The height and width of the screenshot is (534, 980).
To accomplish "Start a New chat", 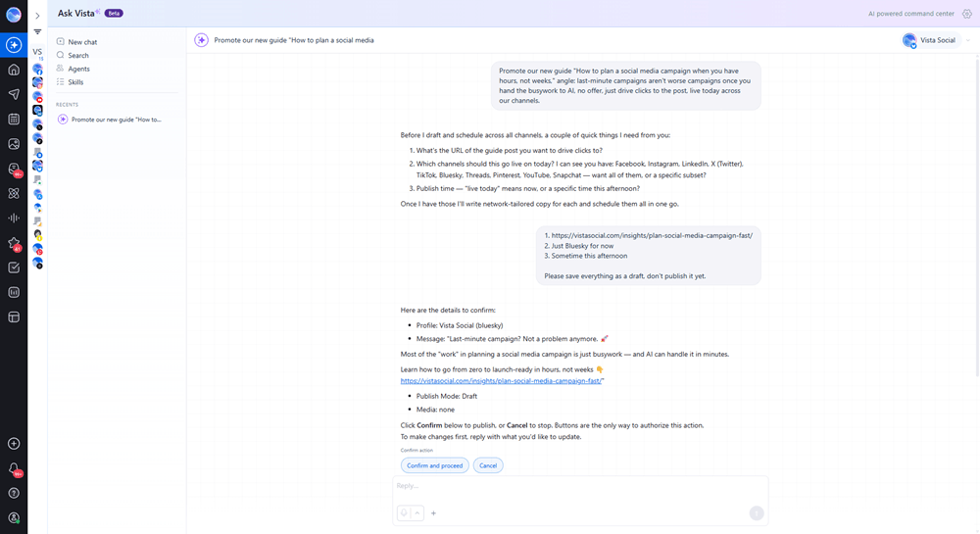I will coord(82,42).
